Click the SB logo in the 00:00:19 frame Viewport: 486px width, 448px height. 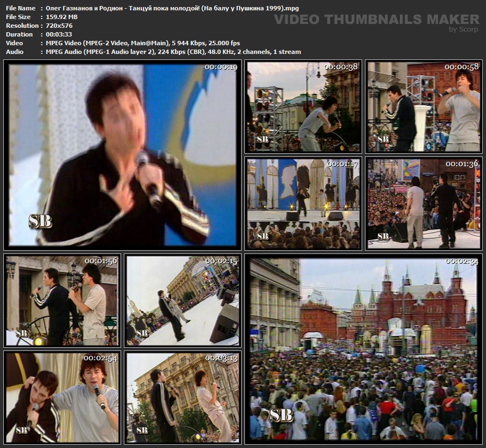pos(40,221)
